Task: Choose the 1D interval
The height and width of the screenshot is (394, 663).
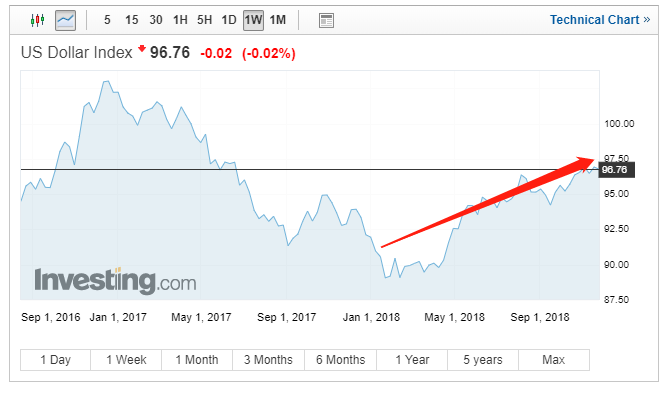Action: click(229, 20)
